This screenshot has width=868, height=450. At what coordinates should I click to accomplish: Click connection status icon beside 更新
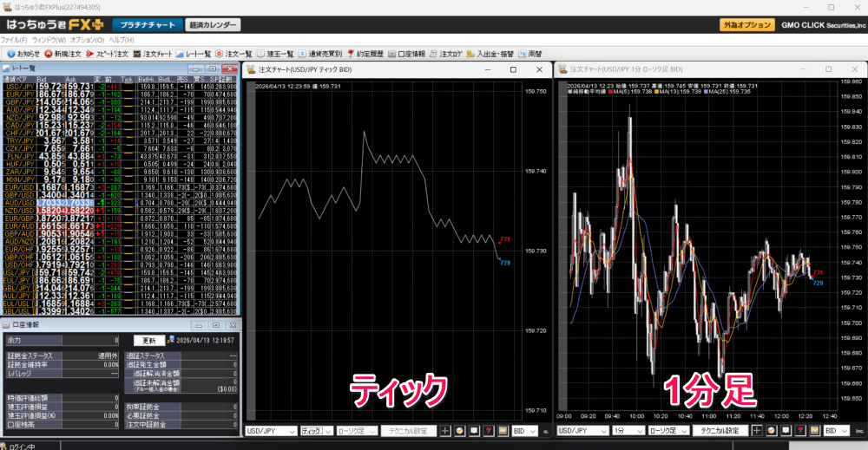(170, 339)
